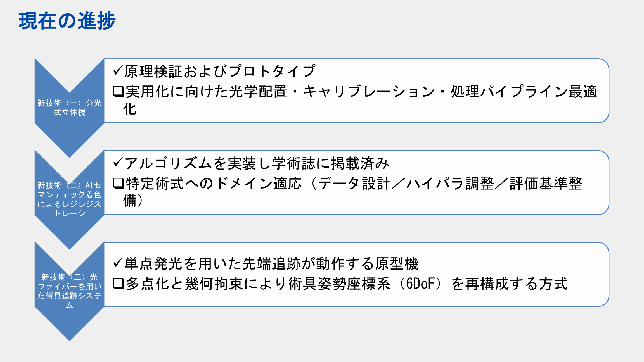Click the text ハイパラ調整 in the second box
The width and height of the screenshot is (644, 362).
click(450, 184)
